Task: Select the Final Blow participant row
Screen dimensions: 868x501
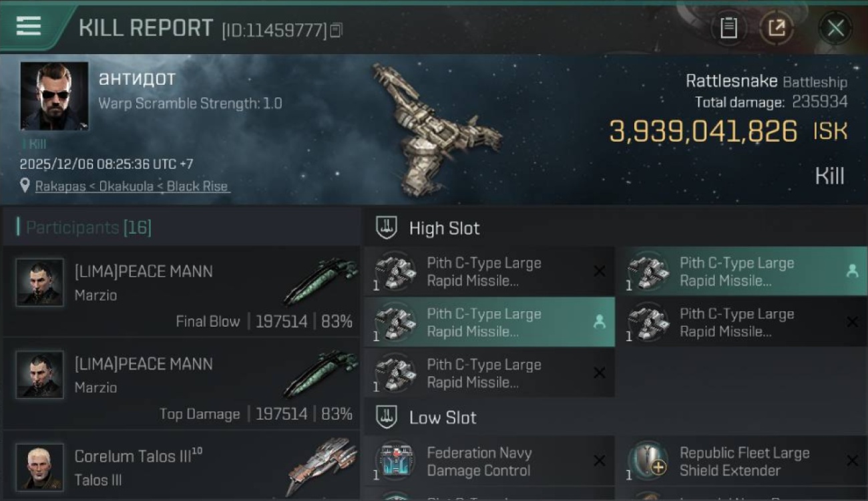Action: click(x=182, y=291)
